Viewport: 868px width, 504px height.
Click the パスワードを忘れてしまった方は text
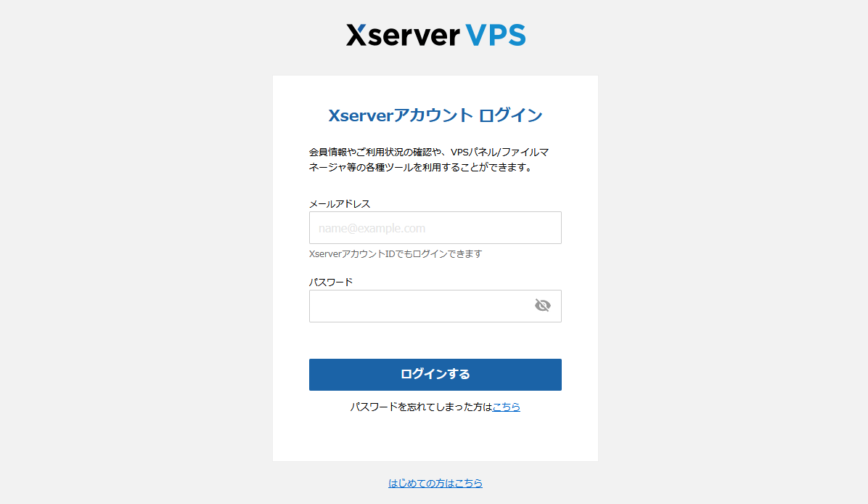click(x=421, y=407)
